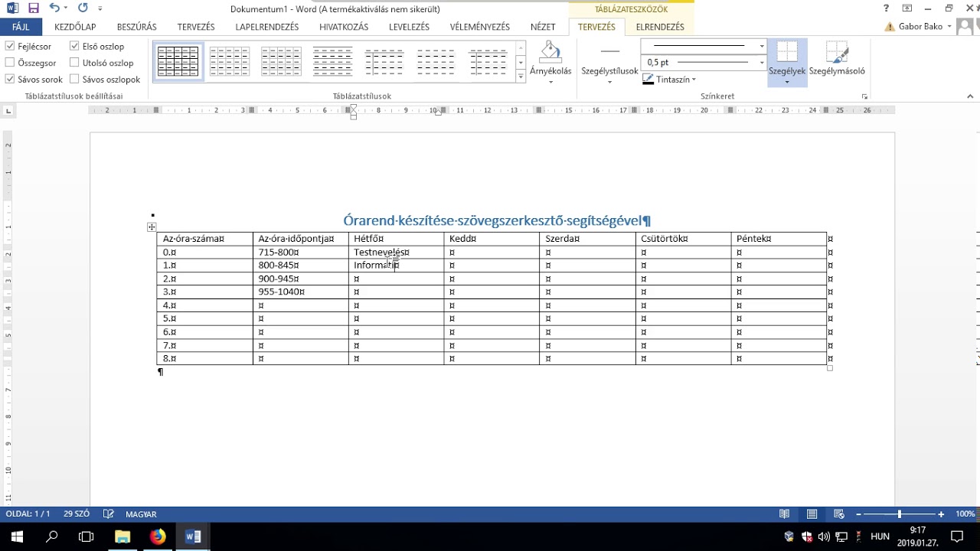Switch to print layout view
980x551 pixels.
[812, 514]
